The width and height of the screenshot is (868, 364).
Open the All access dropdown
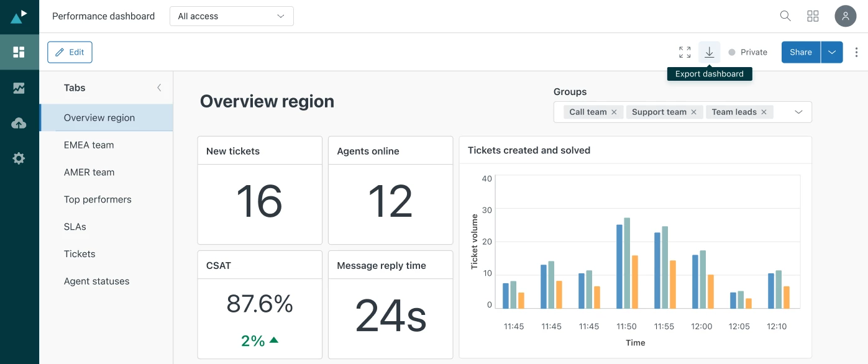(231, 16)
